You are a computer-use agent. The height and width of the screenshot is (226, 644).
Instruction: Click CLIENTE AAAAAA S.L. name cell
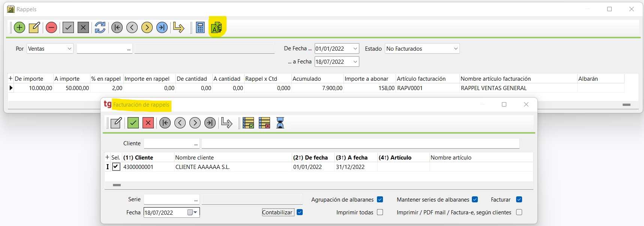point(233,167)
